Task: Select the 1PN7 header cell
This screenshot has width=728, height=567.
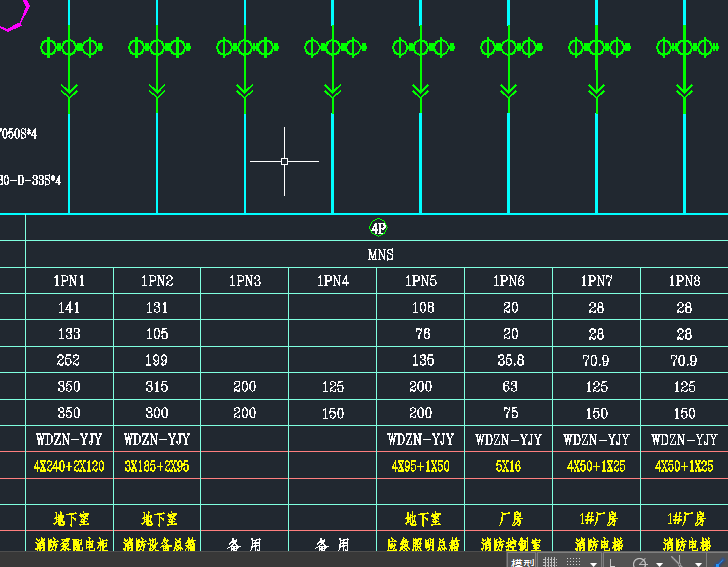Action: click(597, 280)
